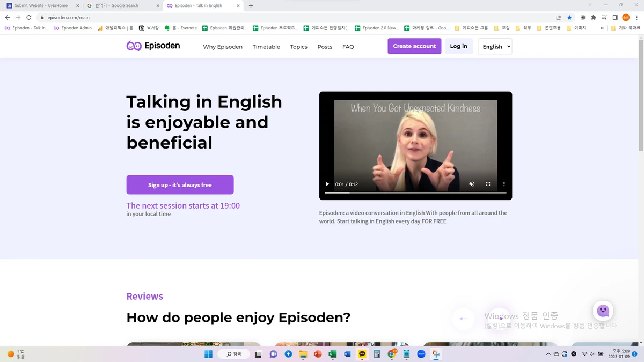Open the Evernote bookmark
The image size is (644, 362).
[181, 28]
